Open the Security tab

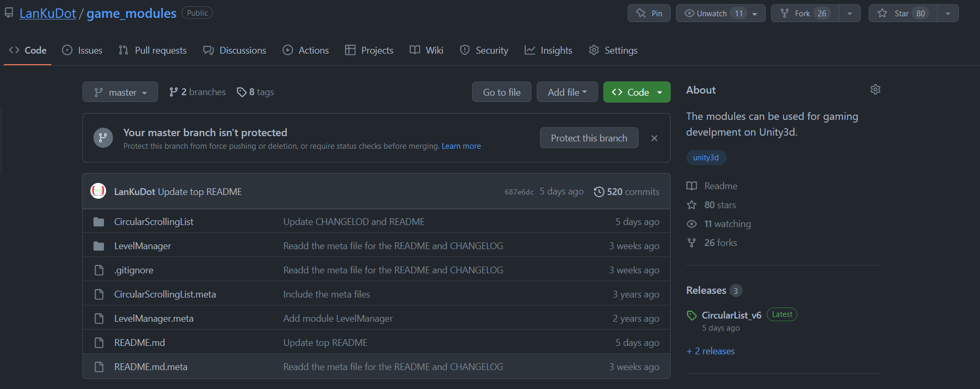coord(484,50)
